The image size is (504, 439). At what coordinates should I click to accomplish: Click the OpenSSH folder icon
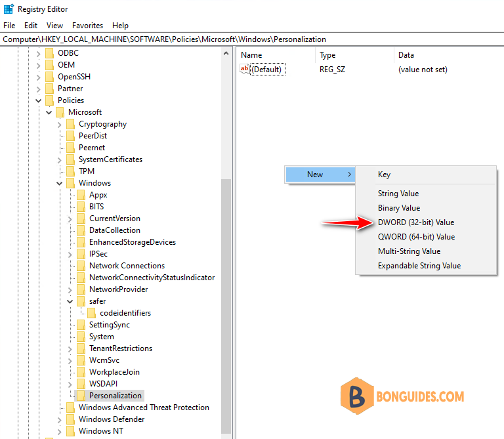(x=49, y=77)
